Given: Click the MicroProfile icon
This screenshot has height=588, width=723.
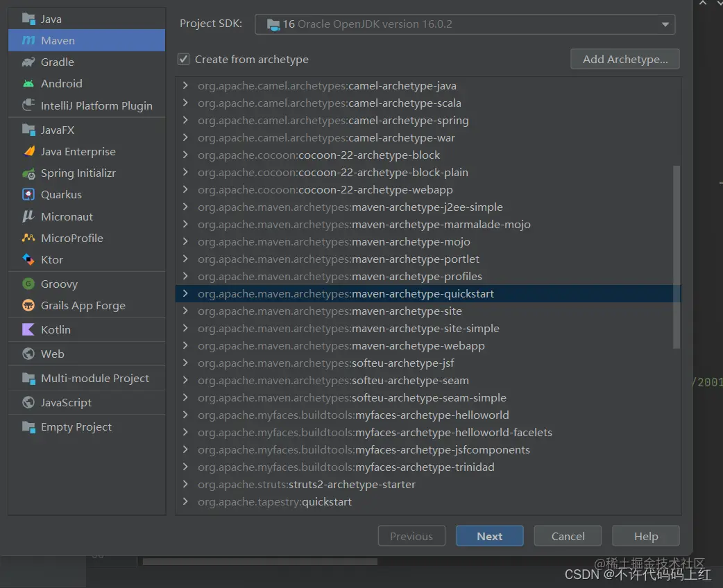Looking at the screenshot, I should click(x=28, y=238).
